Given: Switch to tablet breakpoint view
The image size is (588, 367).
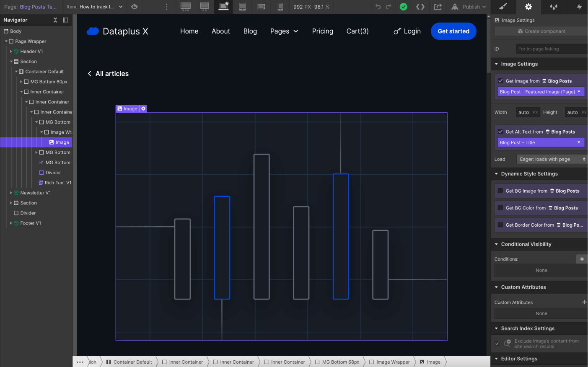Looking at the screenshot, I should [242, 7].
